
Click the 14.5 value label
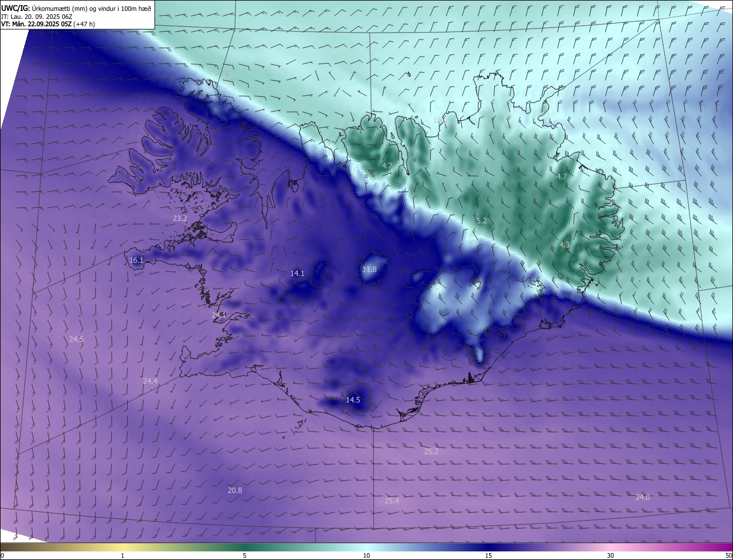[x=353, y=400]
